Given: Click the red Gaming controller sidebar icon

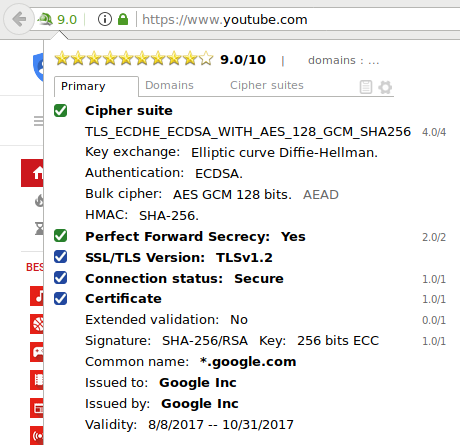Looking at the screenshot, I should click(x=37, y=352).
